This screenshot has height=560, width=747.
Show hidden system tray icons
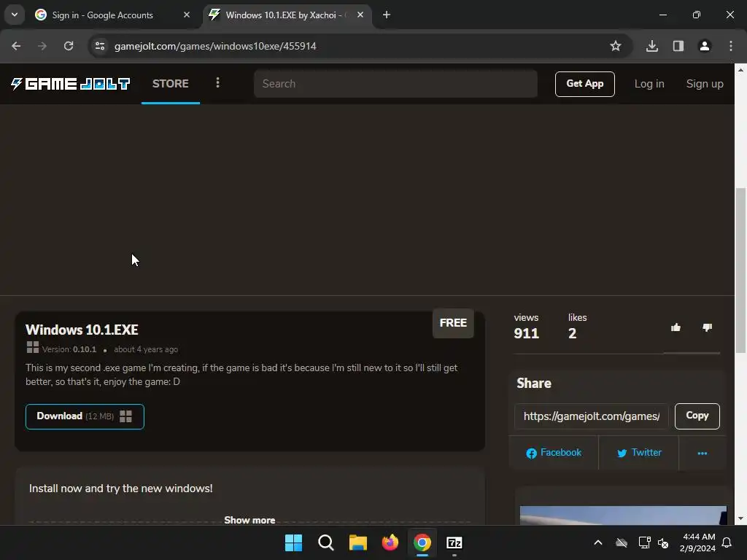pos(598,542)
